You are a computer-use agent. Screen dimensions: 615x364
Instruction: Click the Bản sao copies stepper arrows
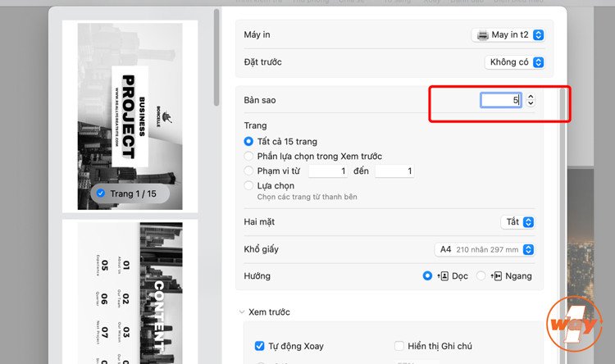coord(531,100)
